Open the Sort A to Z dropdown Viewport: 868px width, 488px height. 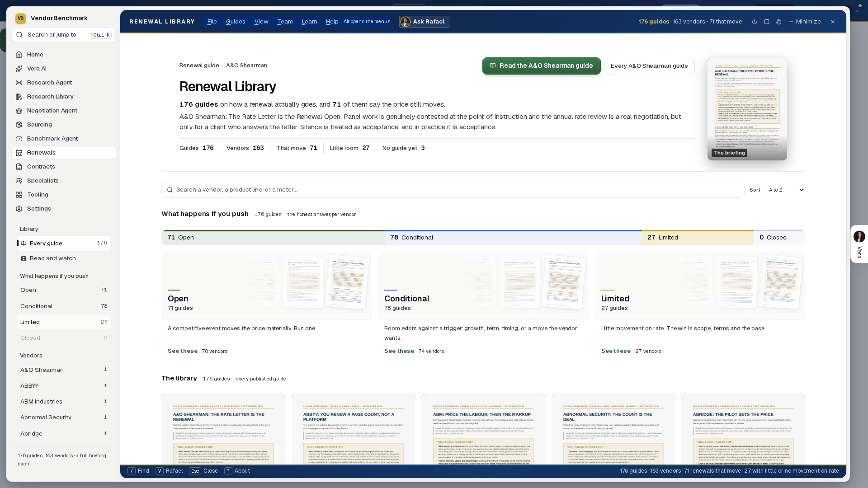click(786, 190)
